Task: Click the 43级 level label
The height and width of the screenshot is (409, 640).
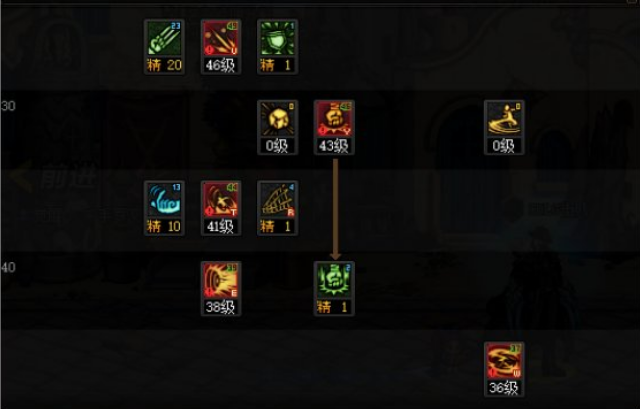Action: point(334,146)
